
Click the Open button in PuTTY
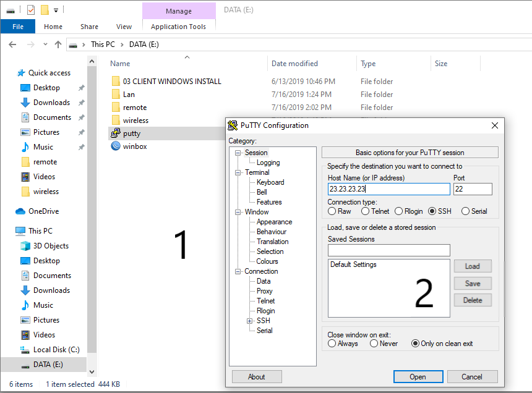click(418, 377)
